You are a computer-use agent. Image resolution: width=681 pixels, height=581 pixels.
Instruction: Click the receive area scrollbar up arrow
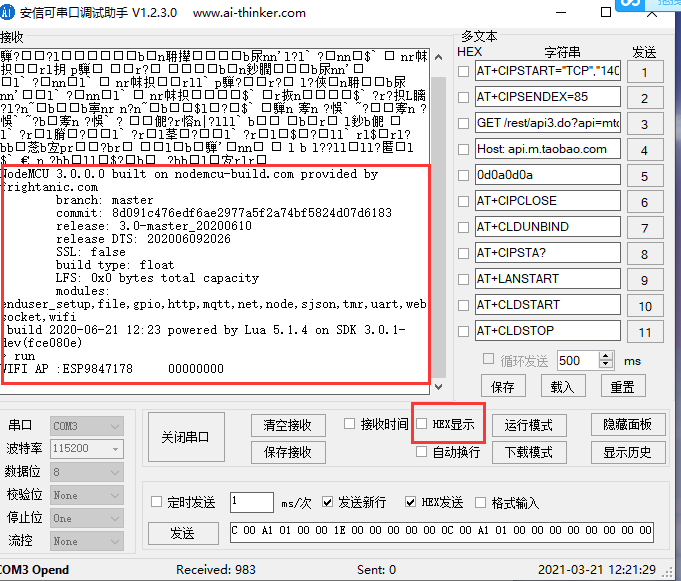coord(439,57)
